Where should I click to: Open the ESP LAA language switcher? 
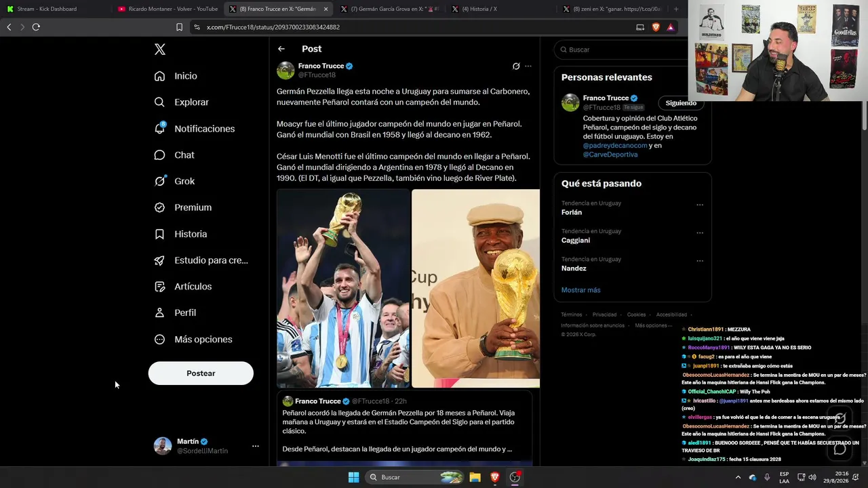(x=784, y=477)
